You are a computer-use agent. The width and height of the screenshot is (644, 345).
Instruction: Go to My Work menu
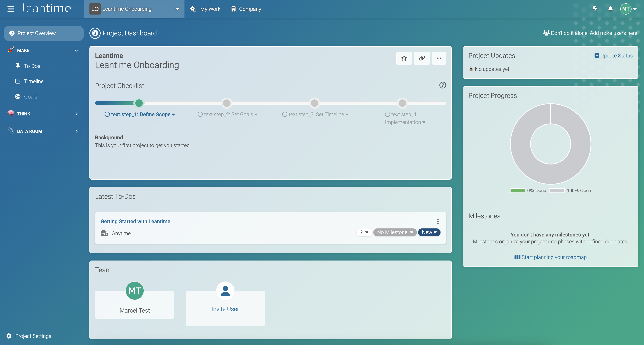coord(205,9)
